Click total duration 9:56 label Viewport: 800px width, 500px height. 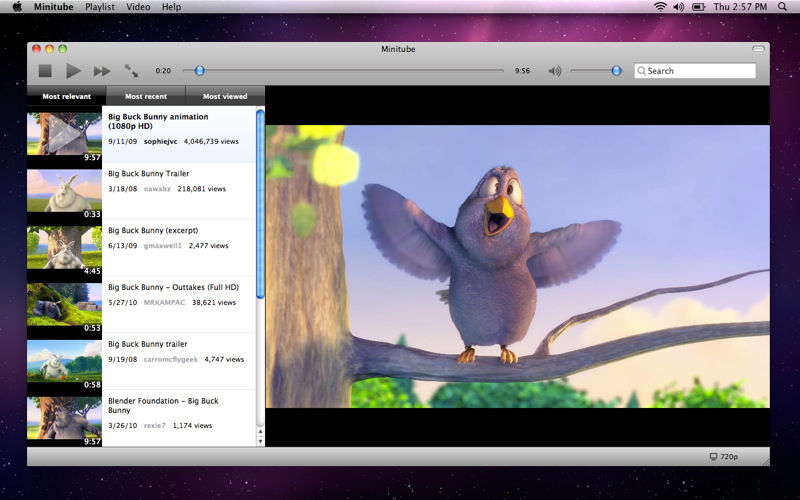click(522, 71)
